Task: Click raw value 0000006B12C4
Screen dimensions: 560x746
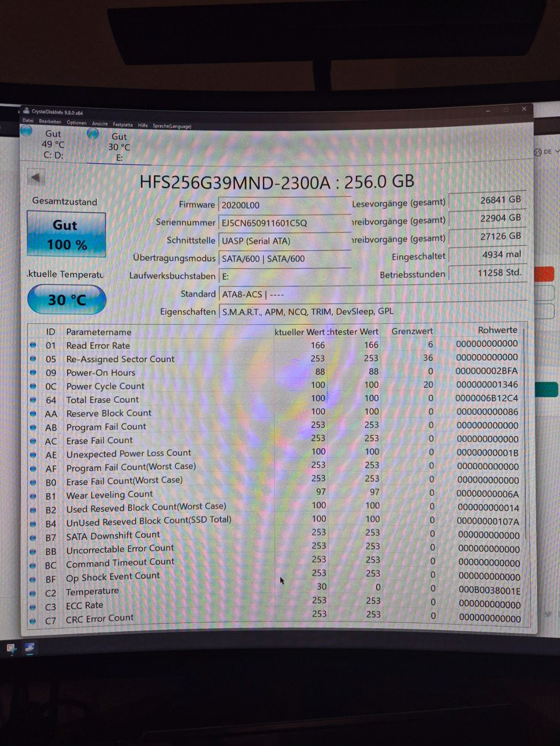Action: pos(487,398)
